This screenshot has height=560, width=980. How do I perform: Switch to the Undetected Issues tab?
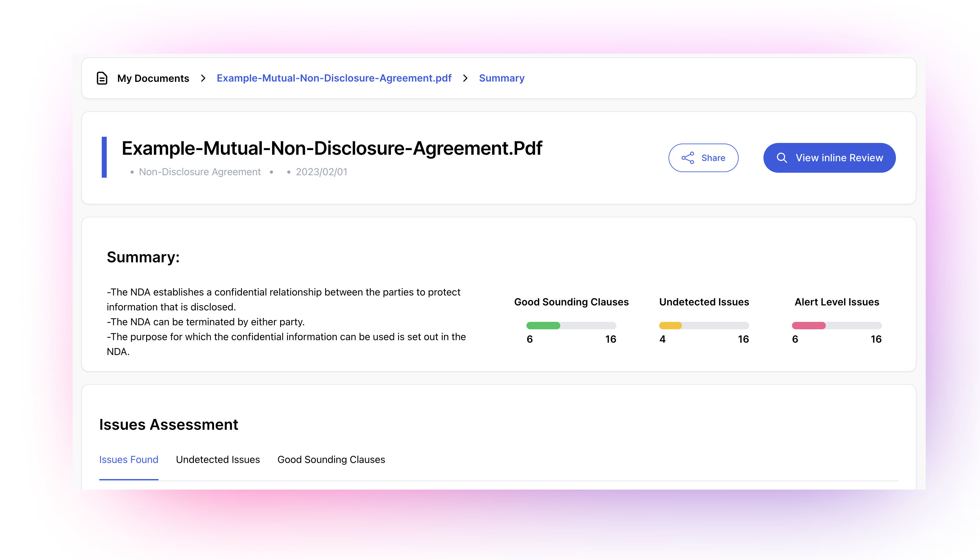pos(218,460)
